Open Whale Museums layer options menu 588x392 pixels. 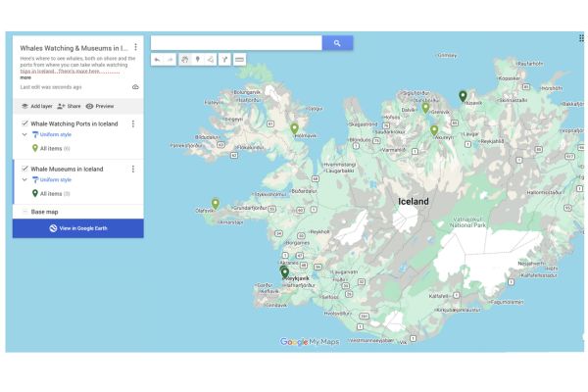(x=132, y=170)
